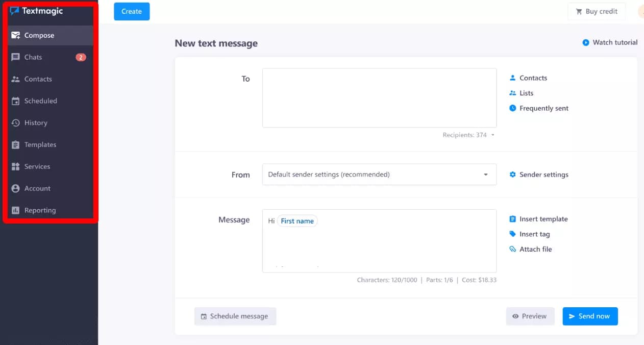
Task: Click the clock icon beside Frequently sent
Action: point(513,108)
